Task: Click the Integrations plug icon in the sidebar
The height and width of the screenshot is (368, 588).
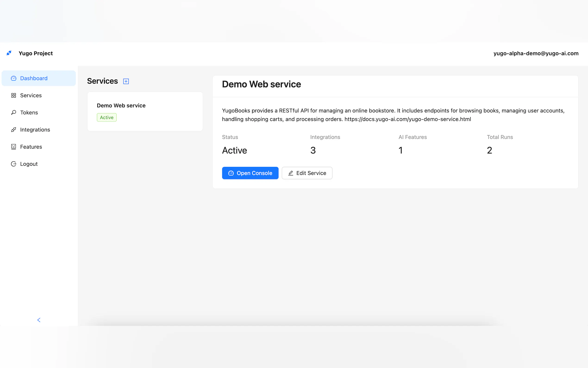Action: pos(14,130)
